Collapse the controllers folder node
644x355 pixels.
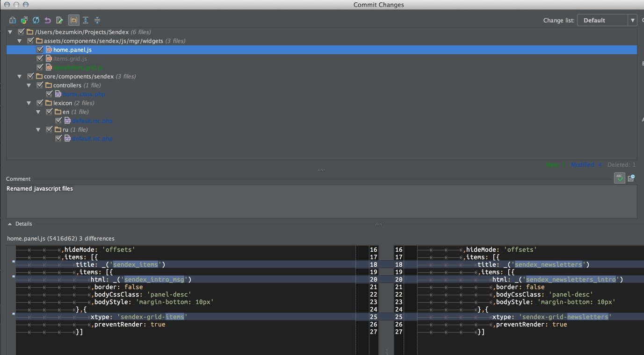click(29, 85)
